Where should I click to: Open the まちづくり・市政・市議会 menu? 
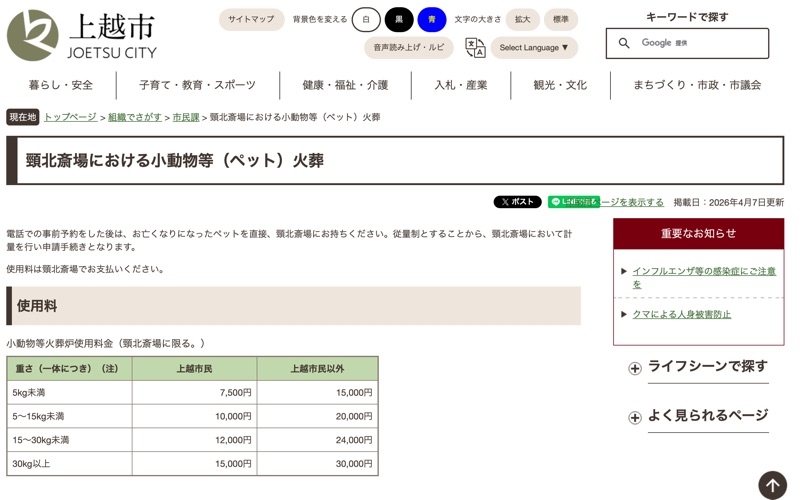(x=697, y=85)
